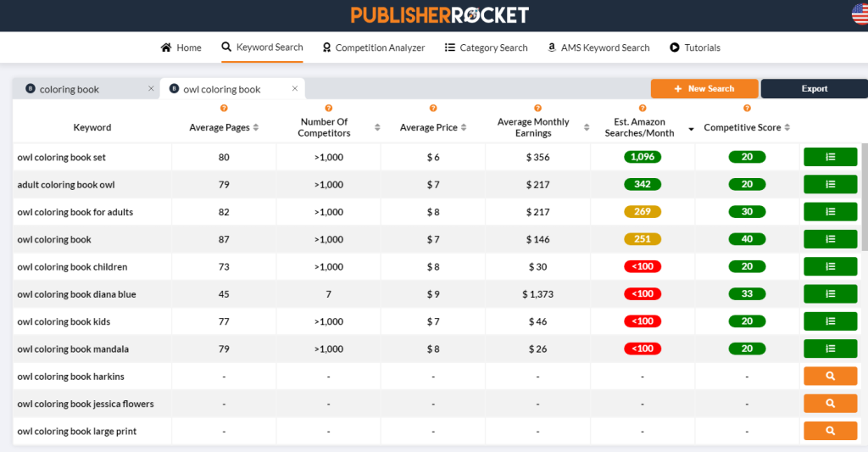The image size is (868, 452).
Task: Click the Export button
Action: [x=815, y=89]
